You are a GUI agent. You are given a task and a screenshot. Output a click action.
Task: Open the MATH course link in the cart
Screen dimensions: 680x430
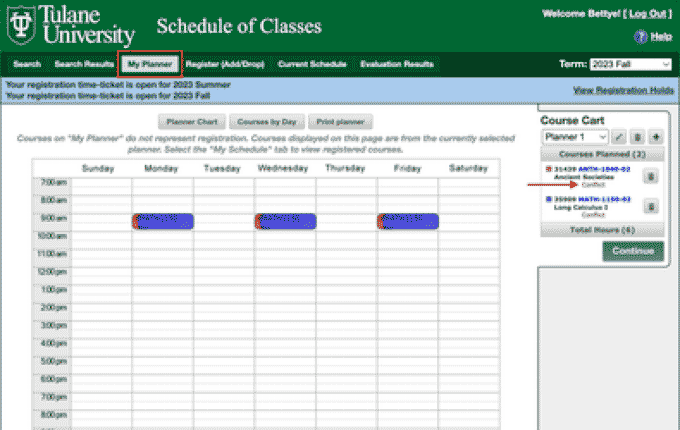(x=604, y=199)
